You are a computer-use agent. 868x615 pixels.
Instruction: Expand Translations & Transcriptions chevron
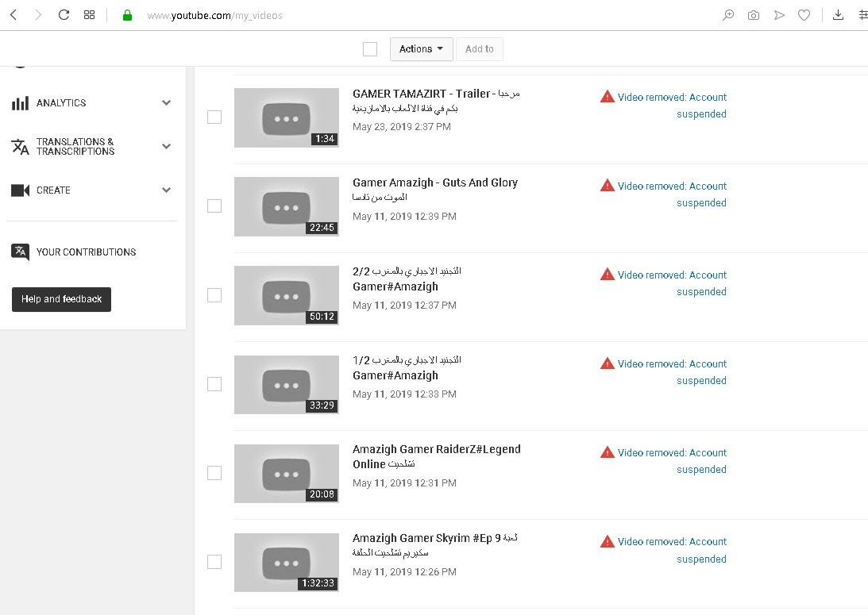166,147
